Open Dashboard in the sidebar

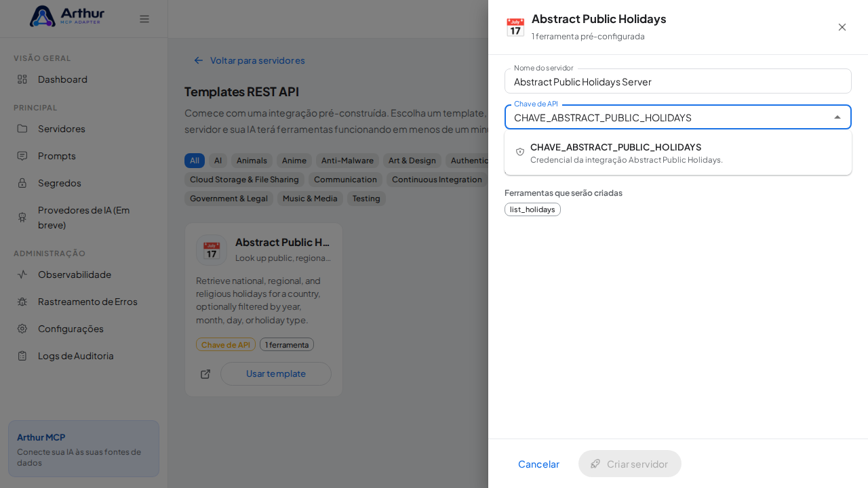click(84, 79)
